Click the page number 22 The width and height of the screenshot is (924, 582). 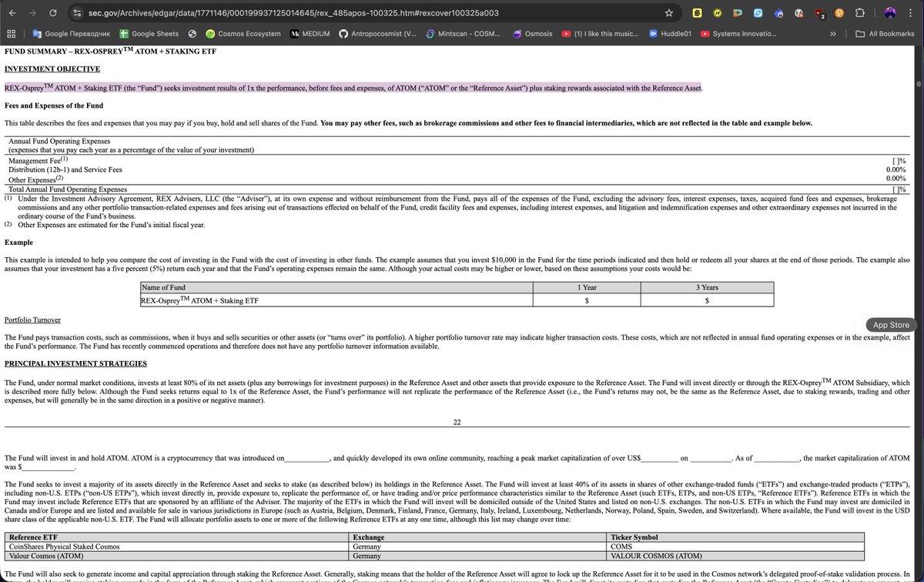(457, 422)
